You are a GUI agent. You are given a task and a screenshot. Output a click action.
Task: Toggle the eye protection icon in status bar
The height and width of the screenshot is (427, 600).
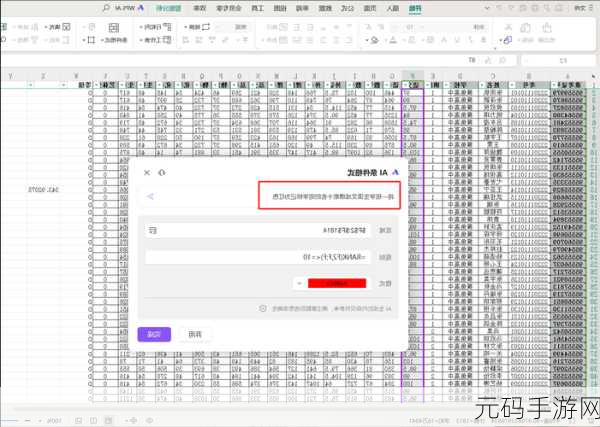coord(150,420)
